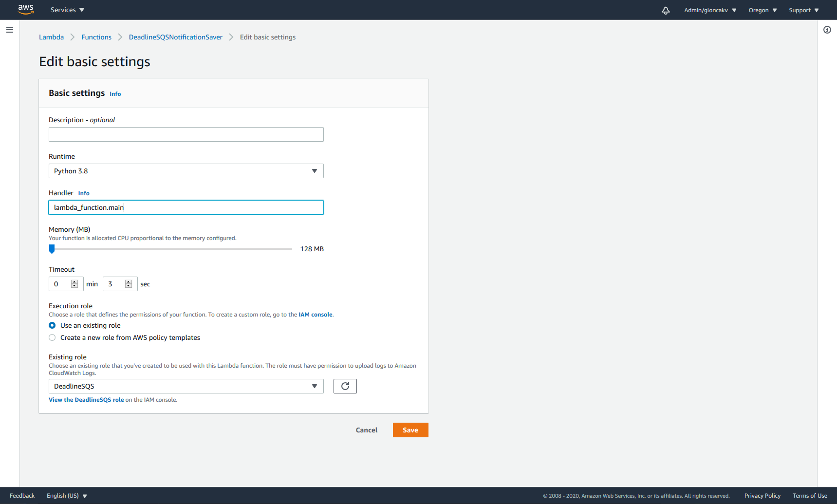The image size is (837, 504).
Task: Increment the timeout minutes stepper arrow
Action: click(x=74, y=281)
